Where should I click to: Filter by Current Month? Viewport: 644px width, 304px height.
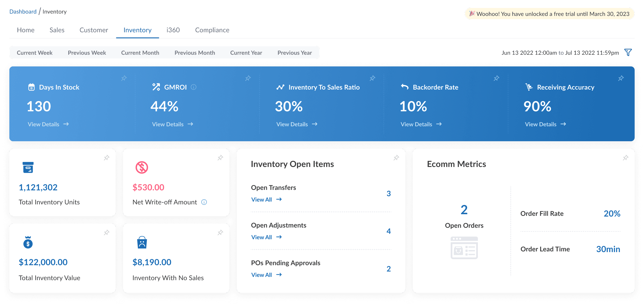[140, 53]
